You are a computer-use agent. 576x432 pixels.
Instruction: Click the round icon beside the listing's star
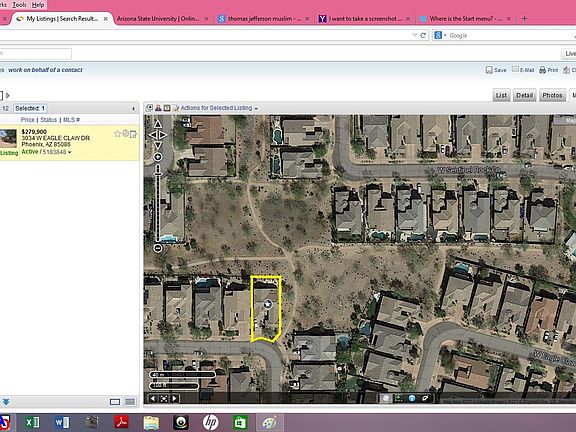pyautogui.click(x=126, y=133)
